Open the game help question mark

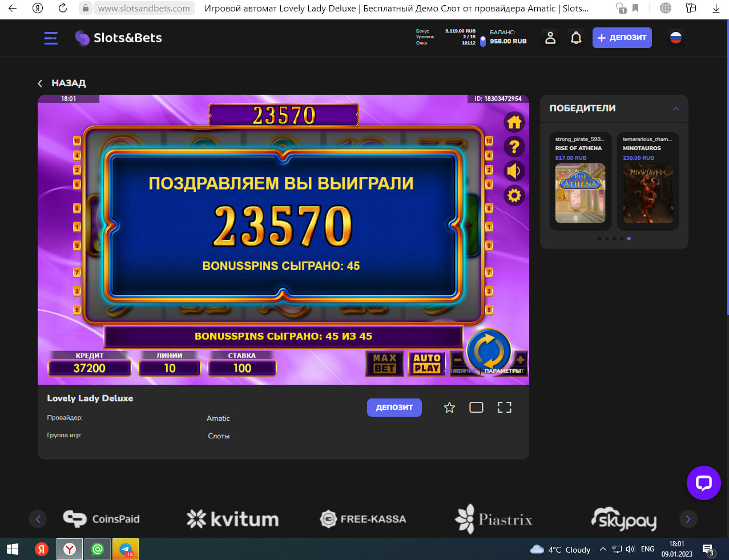point(514,147)
